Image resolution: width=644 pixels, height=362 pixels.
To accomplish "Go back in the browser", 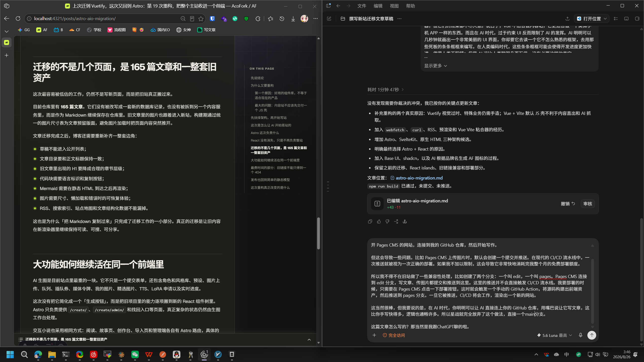I will tap(7, 19).
